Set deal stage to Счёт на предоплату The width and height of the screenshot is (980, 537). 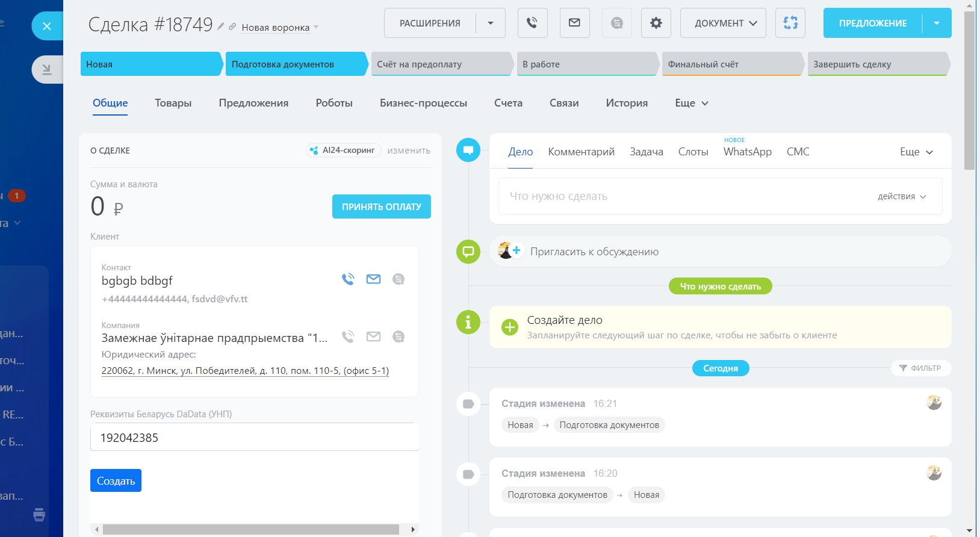pyautogui.click(x=442, y=64)
